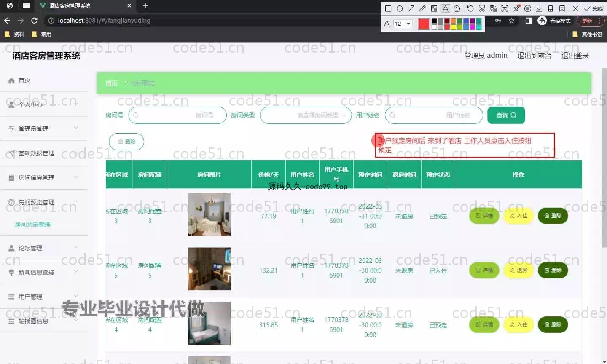The height and width of the screenshot is (364, 607).
Task: Open the 轮播图信息 sidebar menu
Action: [43, 321]
